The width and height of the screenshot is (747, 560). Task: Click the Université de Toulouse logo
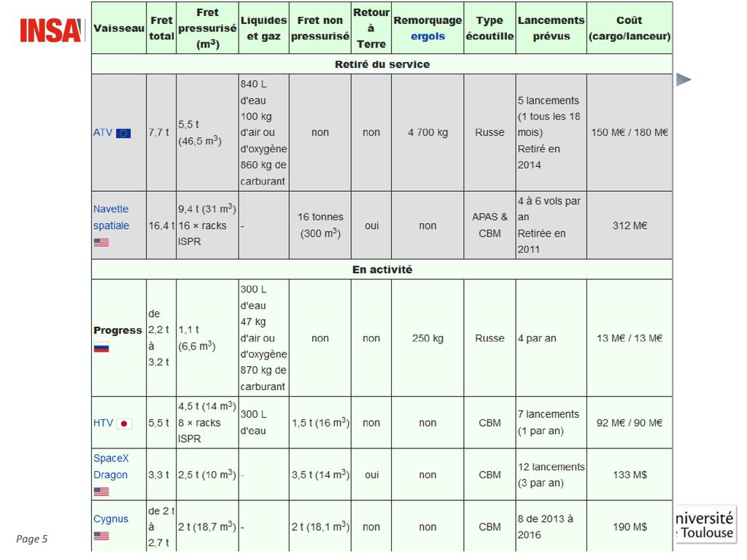(x=706, y=524)
